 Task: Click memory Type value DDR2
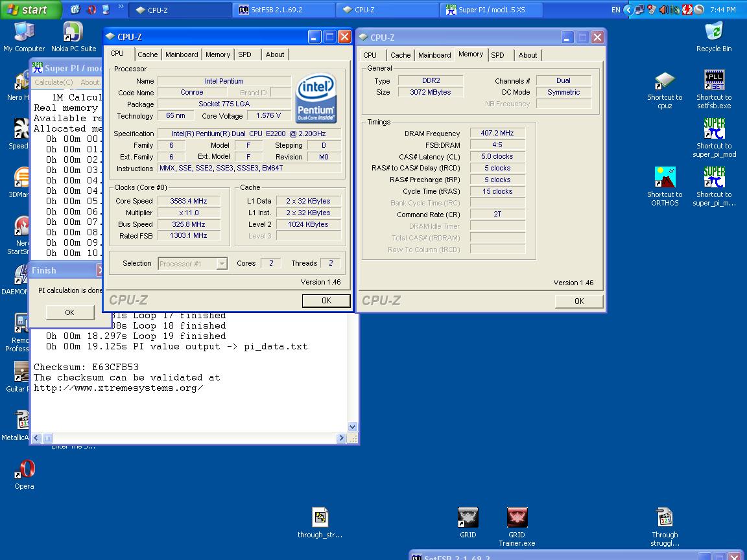(430, 81)
